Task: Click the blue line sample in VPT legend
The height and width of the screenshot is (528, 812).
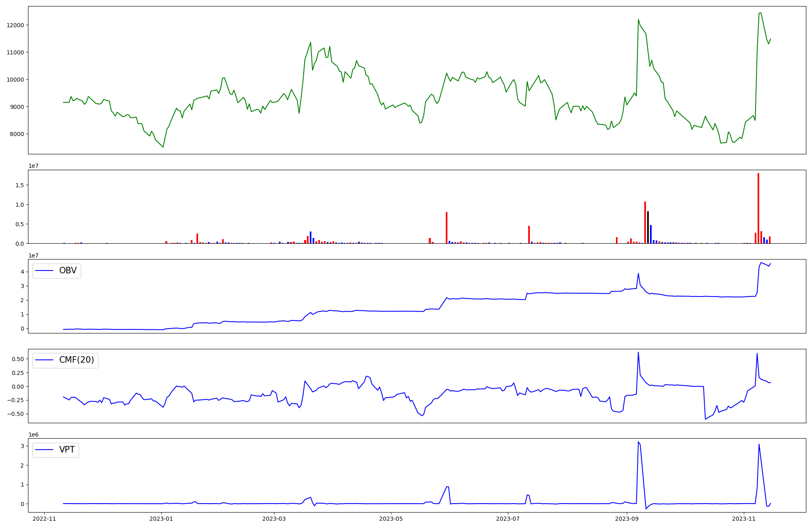Action: pyautogui.click(x=45, y=450)
